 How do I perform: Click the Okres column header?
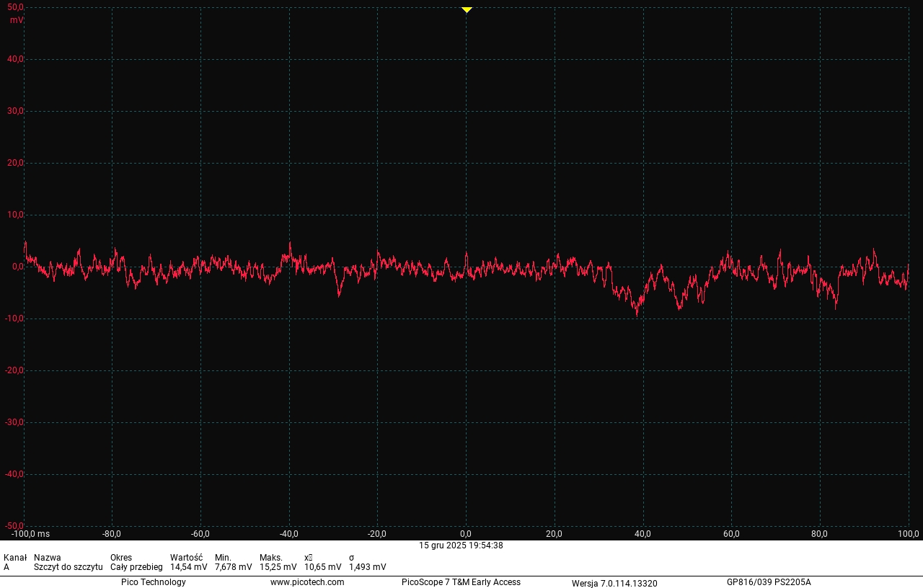click(121, 558)
